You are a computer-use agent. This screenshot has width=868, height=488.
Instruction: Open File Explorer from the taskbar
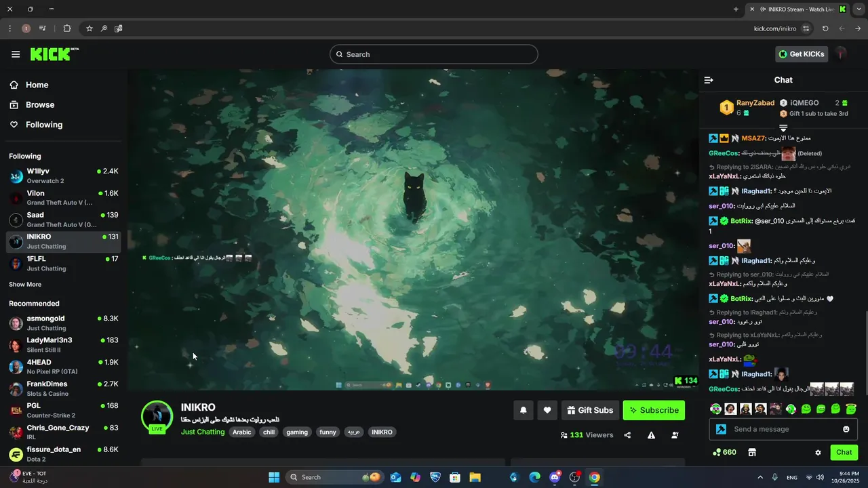[475, 477]
